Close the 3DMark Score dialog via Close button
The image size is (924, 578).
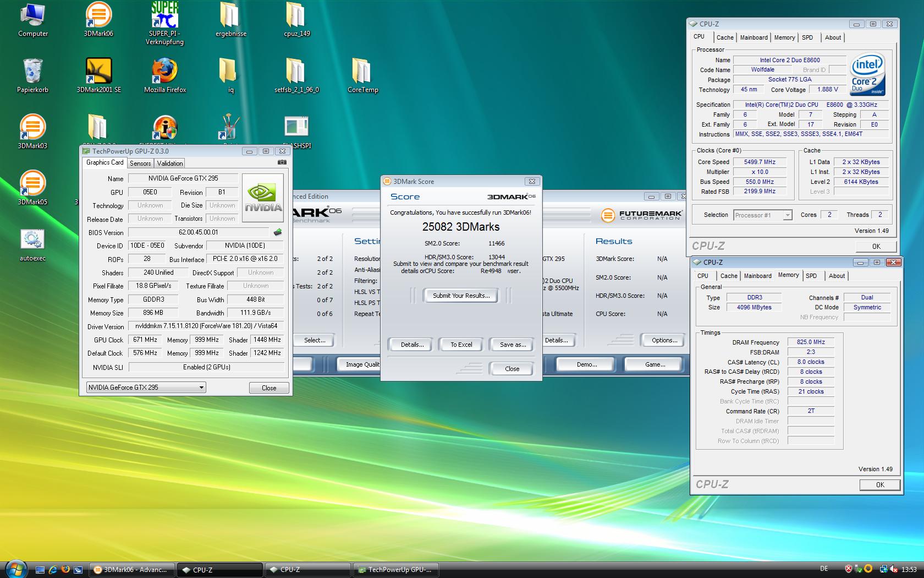pyautogui.click(x=512, y=369)
